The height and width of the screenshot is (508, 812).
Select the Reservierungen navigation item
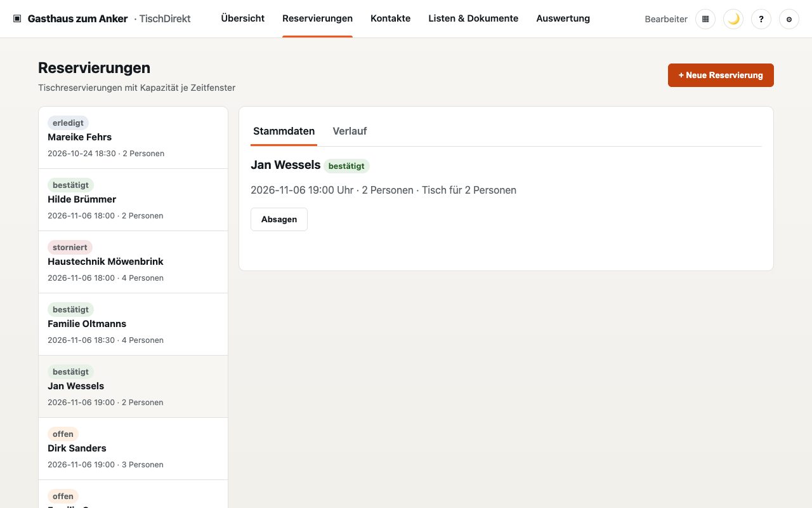point(317,18)
